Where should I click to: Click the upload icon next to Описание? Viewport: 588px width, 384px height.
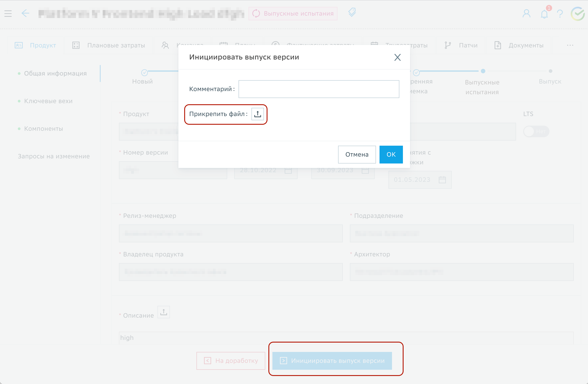pyautogui.click(x=163, y=312)
